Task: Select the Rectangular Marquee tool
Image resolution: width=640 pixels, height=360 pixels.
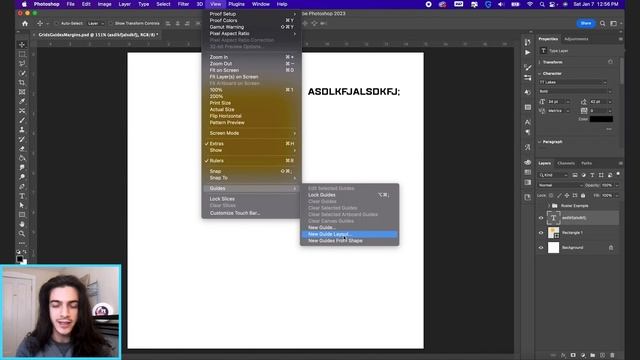Action: (x=22, y=54)
